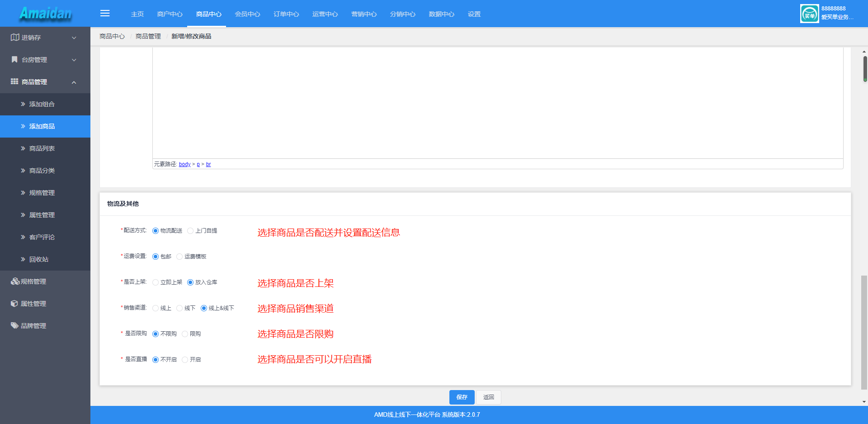
Task: Click the 返回 back button
Action: coord(489,397)
